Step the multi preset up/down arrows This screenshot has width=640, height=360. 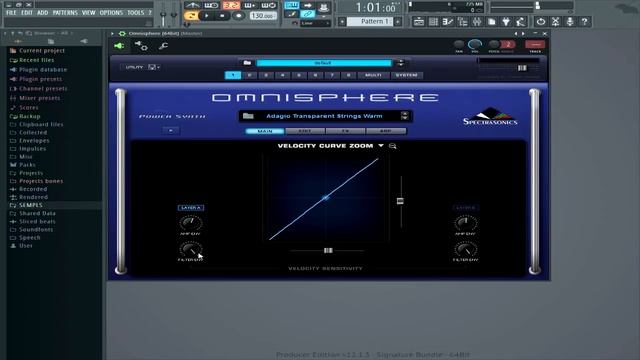click(x=400, y=63)
